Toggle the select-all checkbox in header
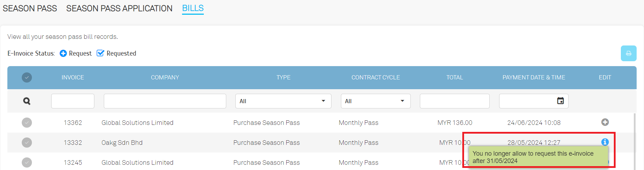Screen dimensions: 644x170 pyautogui.click(x=27, y=77)
